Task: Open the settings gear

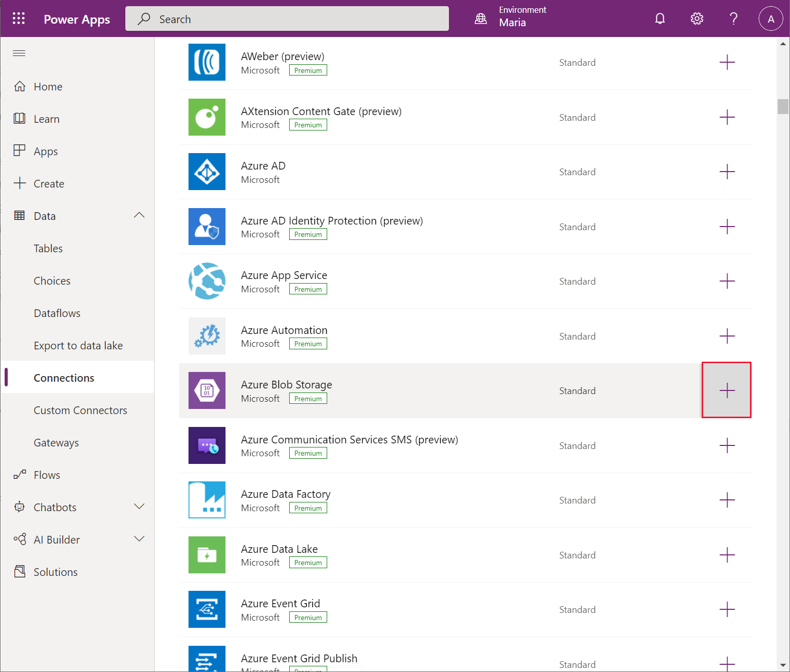Action: pyautogui.click(x=697, y=18)
